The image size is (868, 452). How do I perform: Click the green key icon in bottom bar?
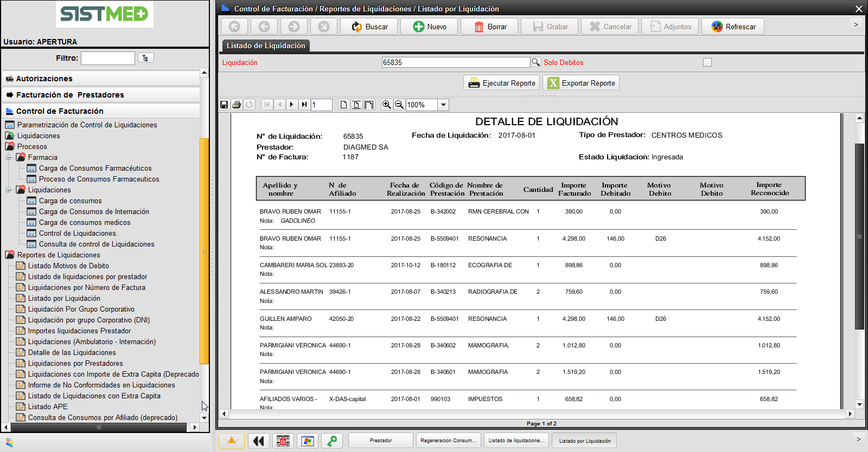coord(332,441)
